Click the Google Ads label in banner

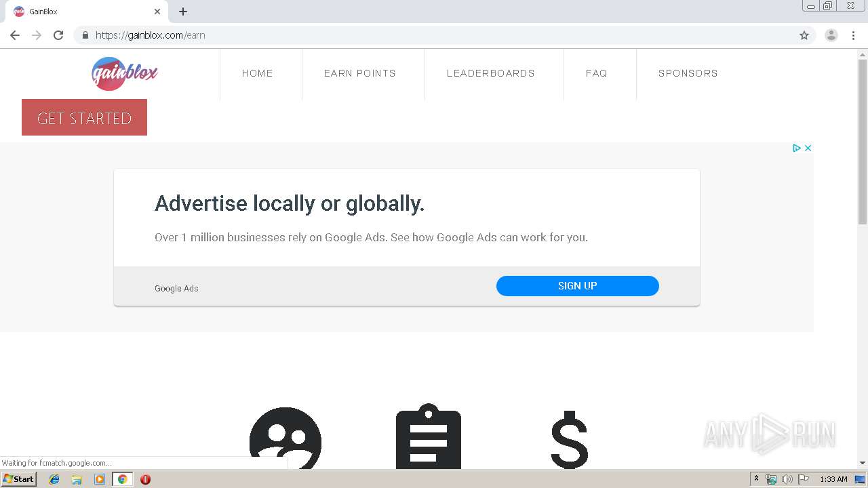176,288
